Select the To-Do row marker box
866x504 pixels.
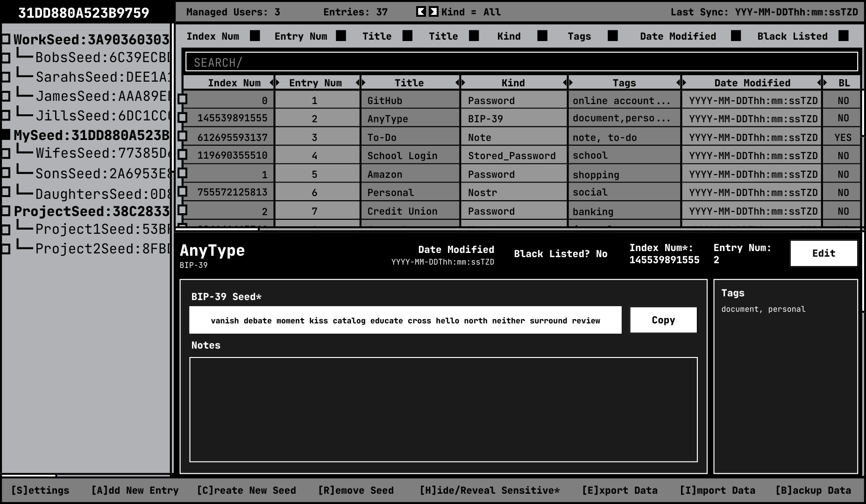(x=183, y=136)
